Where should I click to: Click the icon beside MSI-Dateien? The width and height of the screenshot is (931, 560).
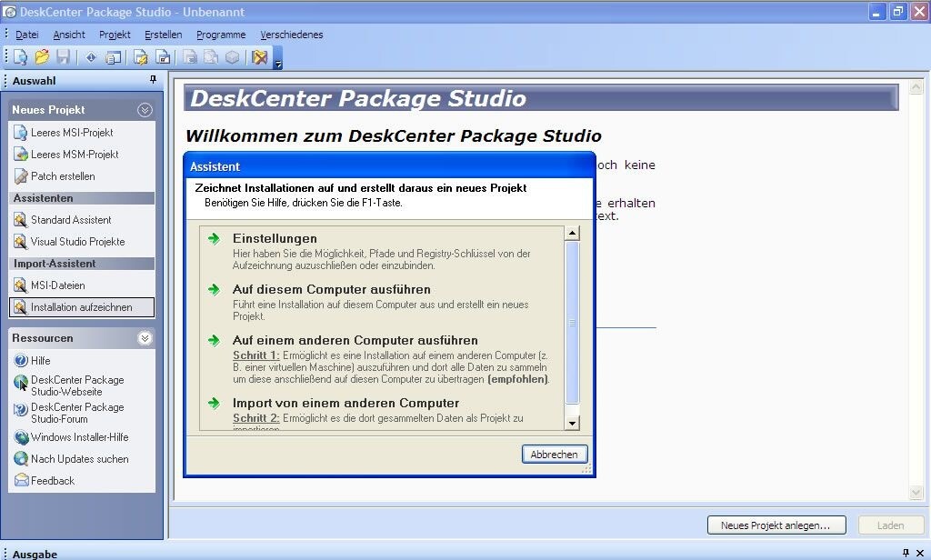pos(21,285)
